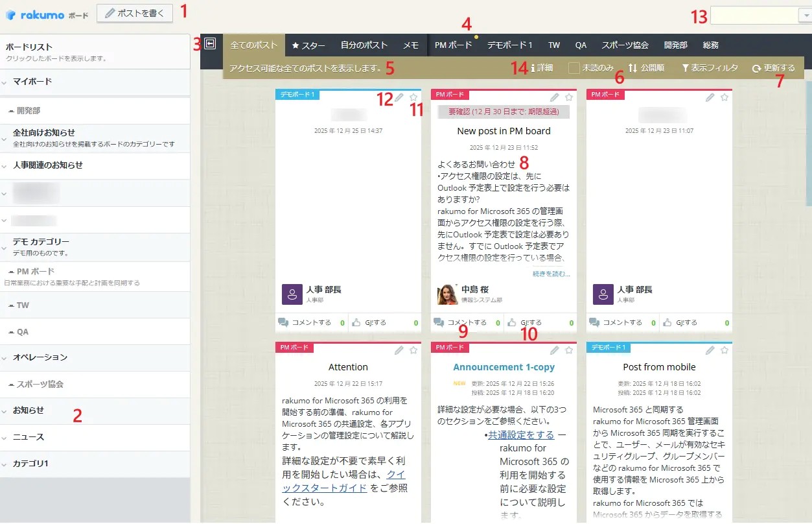Click the top-right search input field
This screenshot has height=524, width=812.
[754, 16]
